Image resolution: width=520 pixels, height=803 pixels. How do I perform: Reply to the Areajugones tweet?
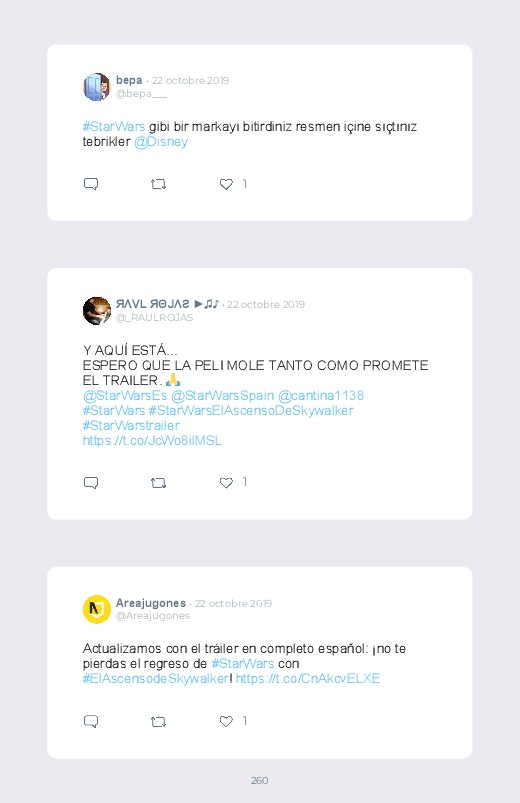pos(91,722)
